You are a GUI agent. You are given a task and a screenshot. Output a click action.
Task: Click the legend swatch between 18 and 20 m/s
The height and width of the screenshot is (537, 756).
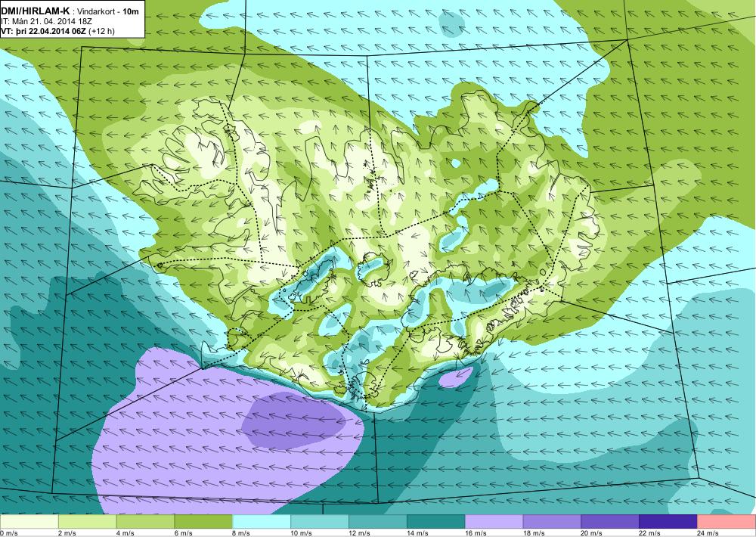pos(552,522)
